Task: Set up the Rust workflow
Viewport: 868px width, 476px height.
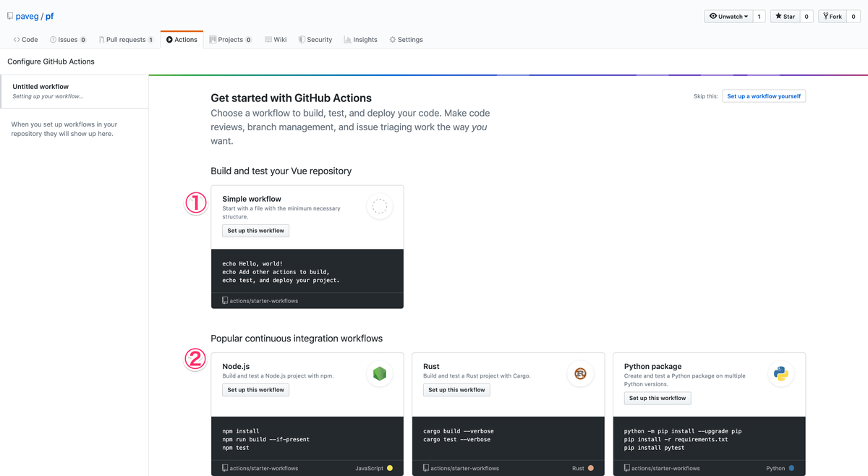Action: tap(456, 390)
